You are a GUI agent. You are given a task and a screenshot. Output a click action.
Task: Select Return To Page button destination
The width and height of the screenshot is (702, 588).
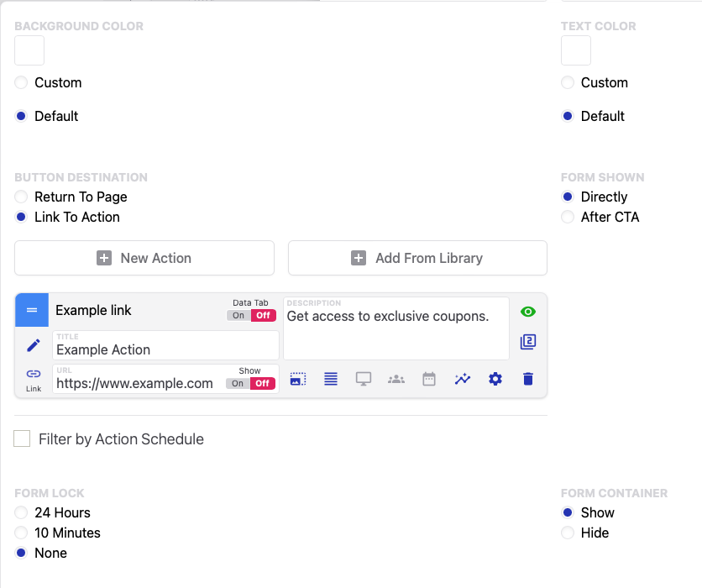tap(22, 197)
